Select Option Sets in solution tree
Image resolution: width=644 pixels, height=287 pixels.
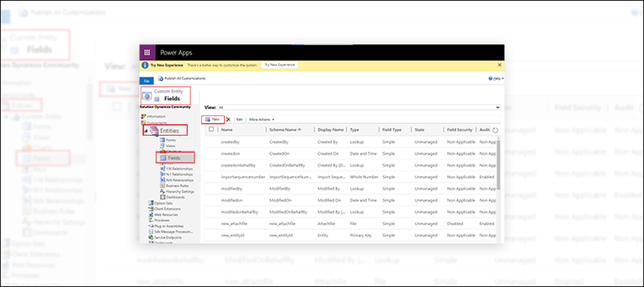click(161, 203)
